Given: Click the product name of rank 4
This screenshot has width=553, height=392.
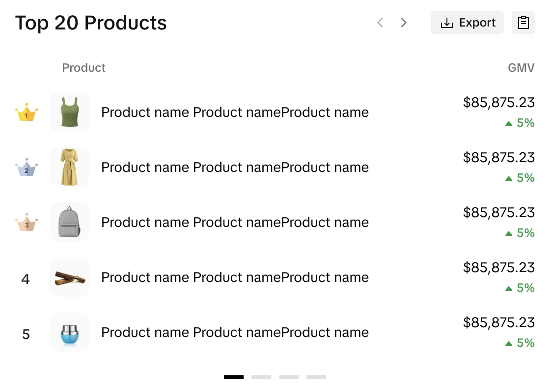Looking at the screenshot, I should click(x=235, y=278).
